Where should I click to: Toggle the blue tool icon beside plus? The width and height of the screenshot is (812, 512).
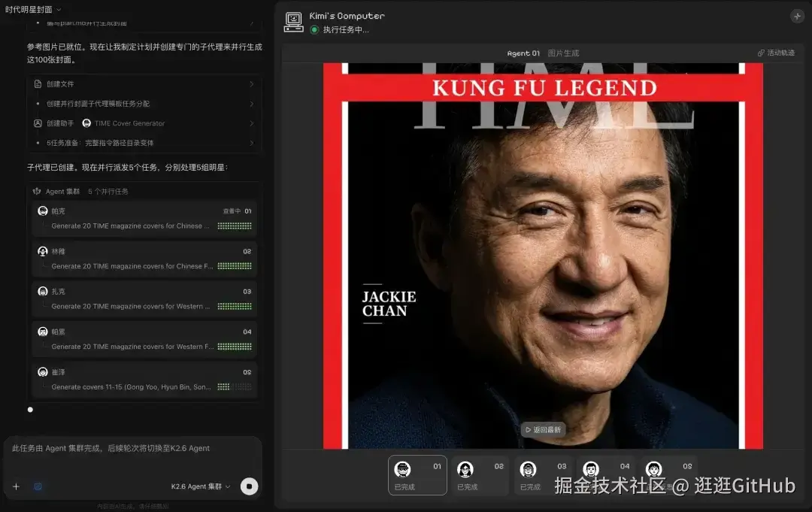point(38,486)
